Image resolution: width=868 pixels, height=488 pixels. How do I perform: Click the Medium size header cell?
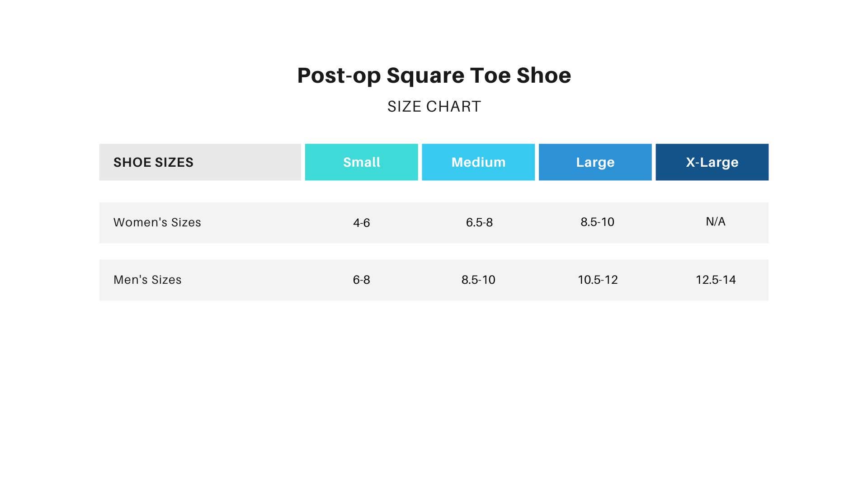click(x=478, y=162)
